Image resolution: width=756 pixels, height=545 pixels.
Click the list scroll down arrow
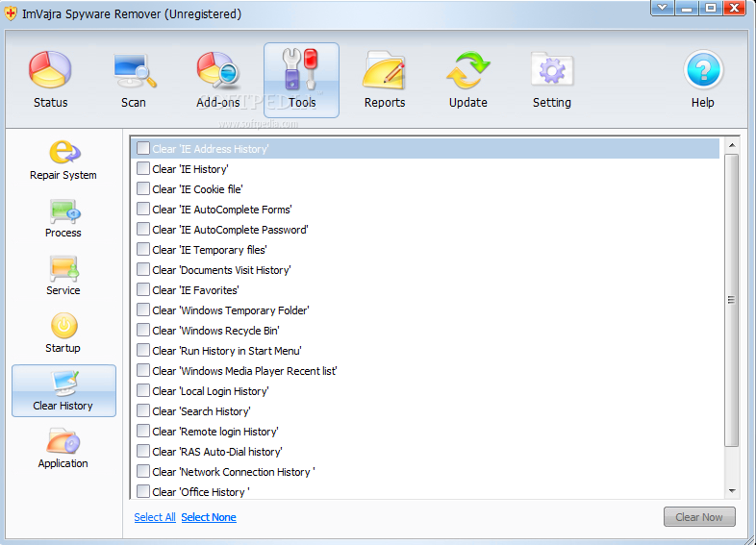732,491
